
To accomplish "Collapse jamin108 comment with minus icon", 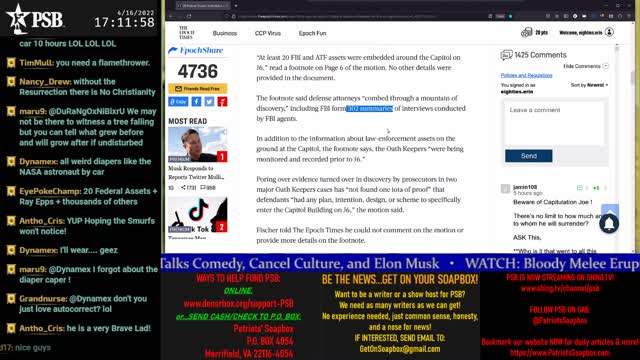I will (x=580, y=188).
